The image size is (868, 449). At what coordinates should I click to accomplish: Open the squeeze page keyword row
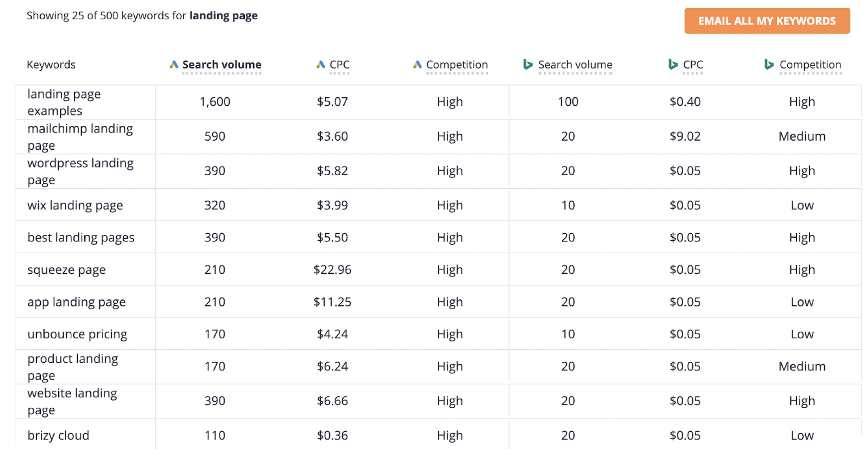tap(66, 269)
